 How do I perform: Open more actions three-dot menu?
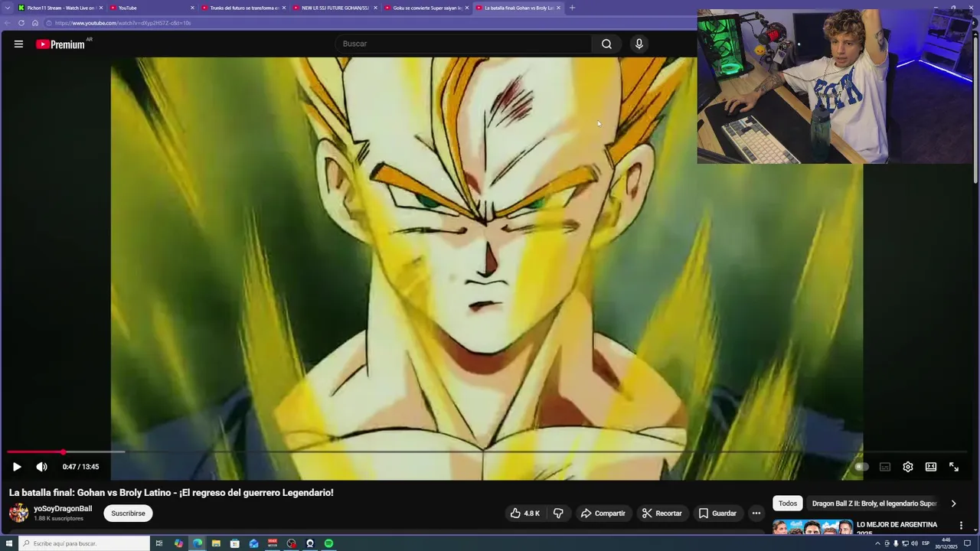click(756, 514)
